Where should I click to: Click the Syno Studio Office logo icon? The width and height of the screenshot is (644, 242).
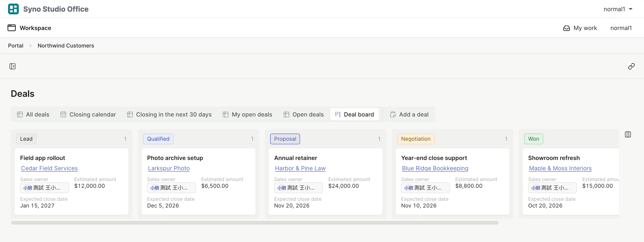pyautogui.click(x=13, y=9)
